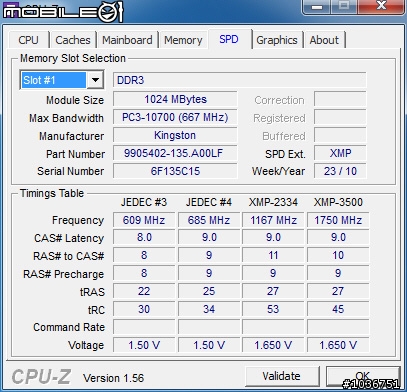
Task: Click the Version 1.56 label
Action: (x=114, y=378)
